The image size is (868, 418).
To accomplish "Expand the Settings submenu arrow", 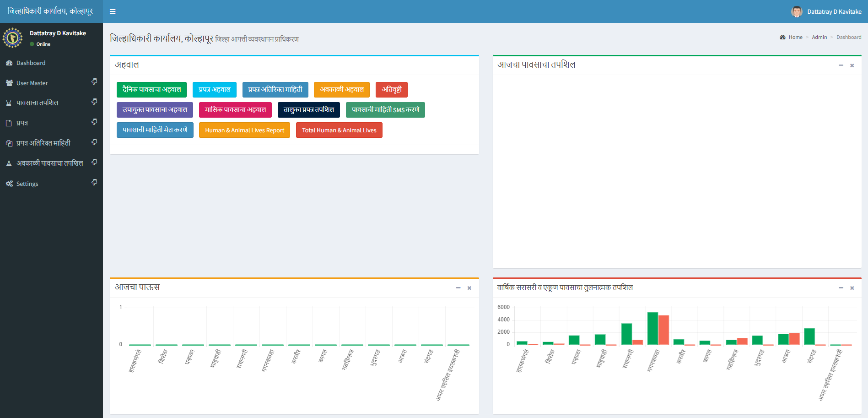I will pyautogui.click(x=94, y=182).
